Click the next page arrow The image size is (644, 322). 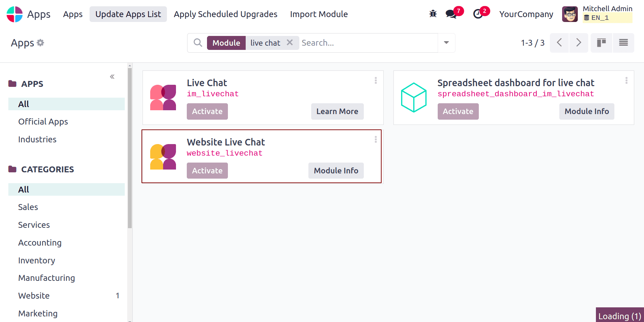[x=578, y=43]
